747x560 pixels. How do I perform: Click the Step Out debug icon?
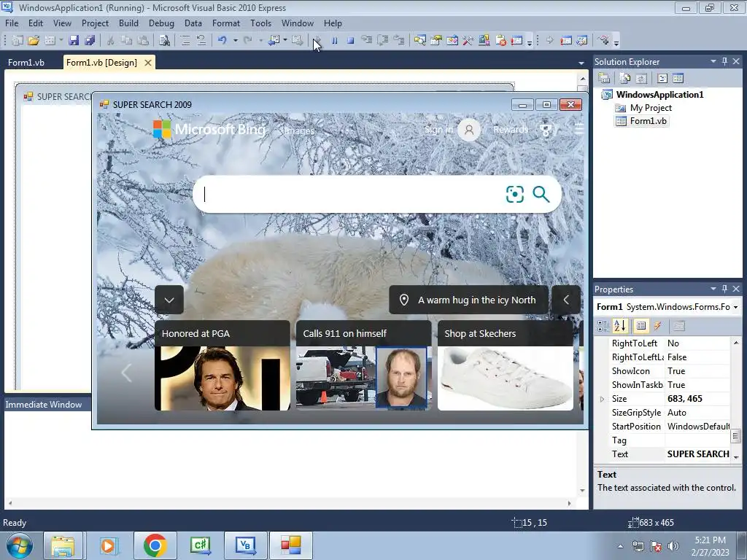coord(399,41)
